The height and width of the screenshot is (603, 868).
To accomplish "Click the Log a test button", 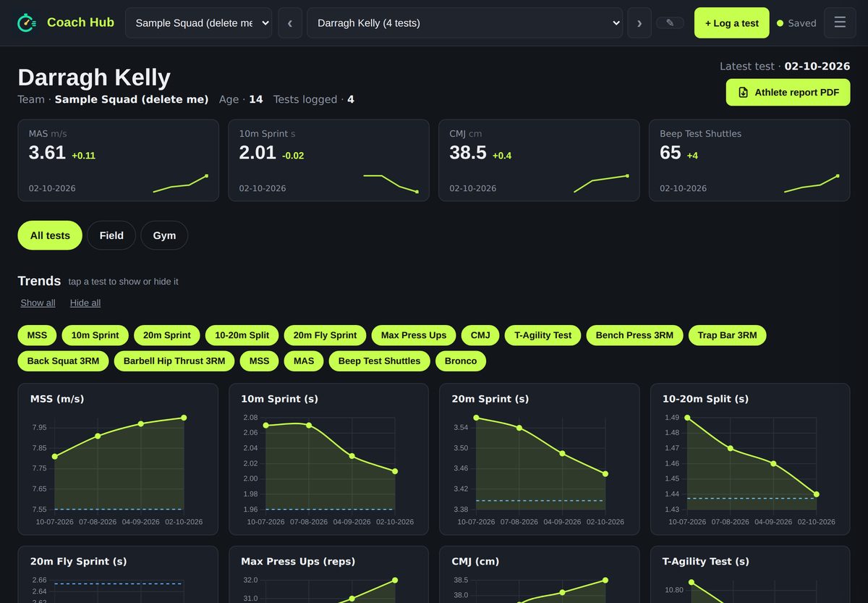I will [x=732, y=23].
